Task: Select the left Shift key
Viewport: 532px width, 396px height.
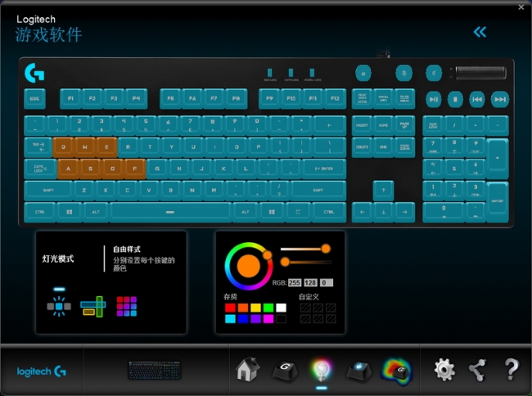Action: tap(48, 191)
